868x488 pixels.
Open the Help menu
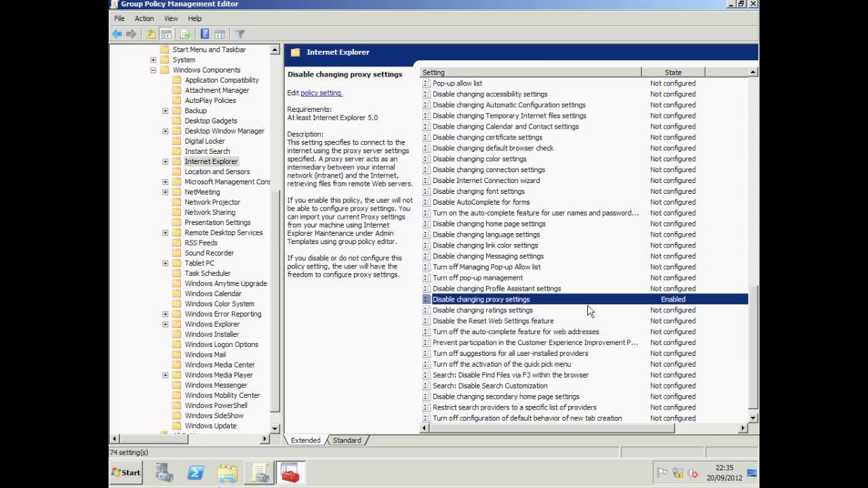(x=195, y=18)
